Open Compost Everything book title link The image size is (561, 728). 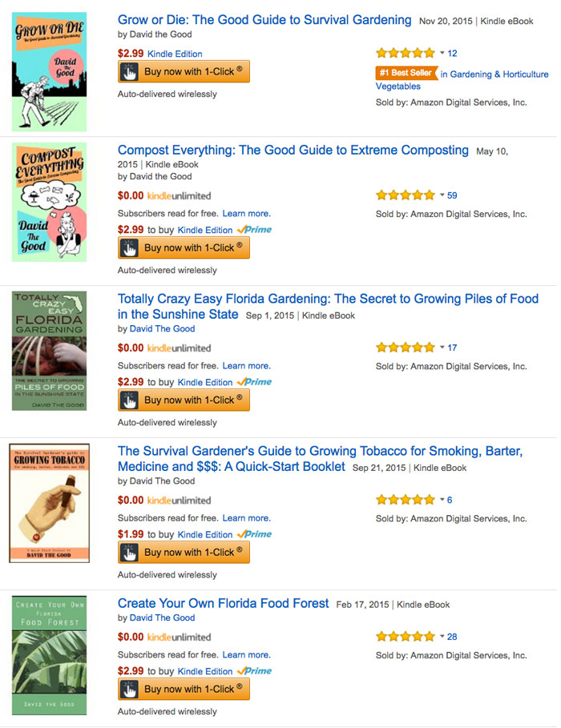point(293,151)
